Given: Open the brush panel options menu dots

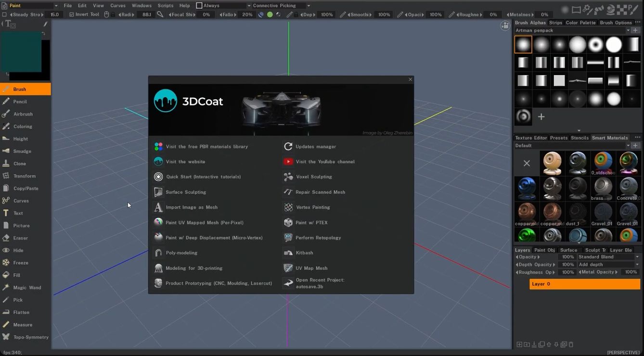Looking at the screenshot, I should coord(638,23).
